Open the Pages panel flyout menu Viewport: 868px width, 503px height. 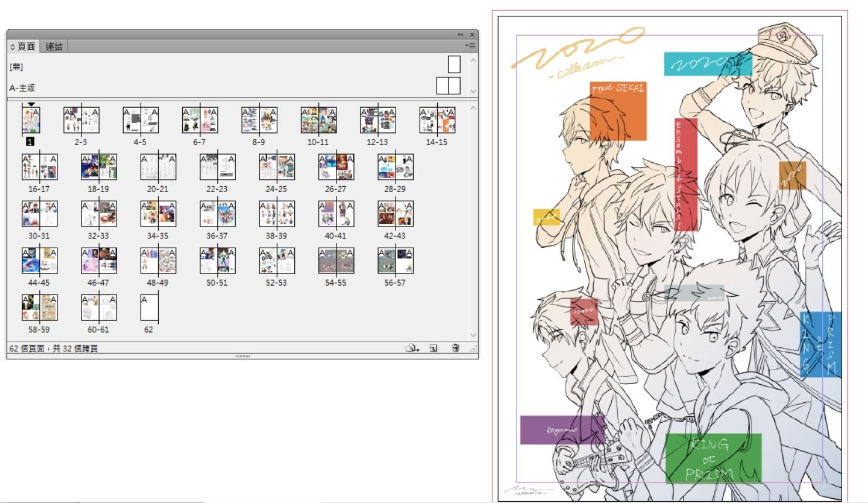coord(470,46)
